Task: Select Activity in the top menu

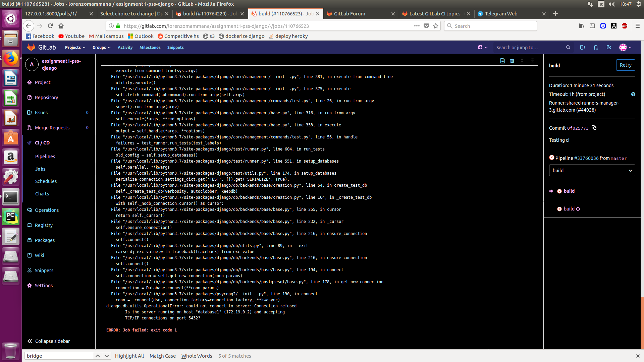Action: (125, 47)
